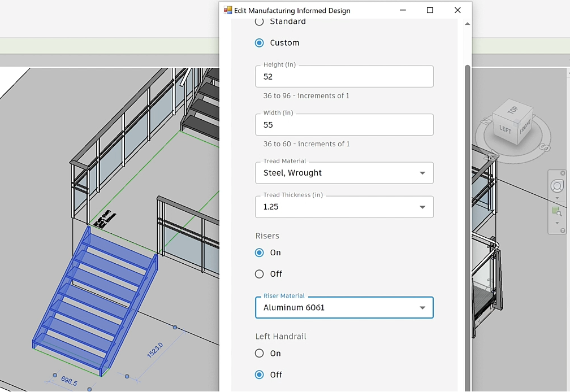The width and height of the screenshot is (570, 392).
Task: Minimize the Edit Manufacturing Informed Design dialog
Action: 403,10
